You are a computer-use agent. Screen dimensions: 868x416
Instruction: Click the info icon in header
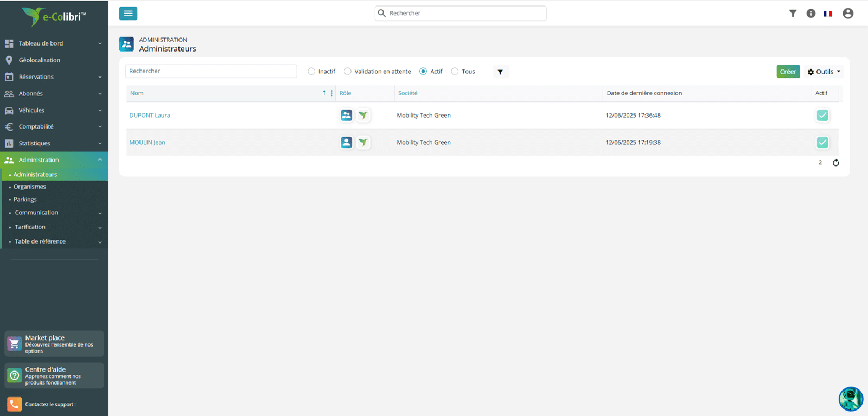[811, 14]
